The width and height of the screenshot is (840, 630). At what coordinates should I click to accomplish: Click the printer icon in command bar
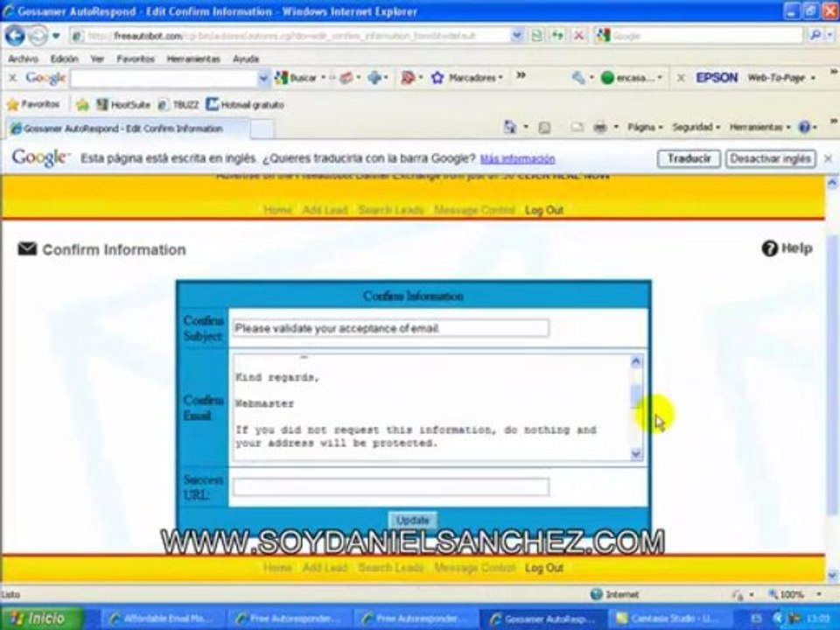click(600, 128)
